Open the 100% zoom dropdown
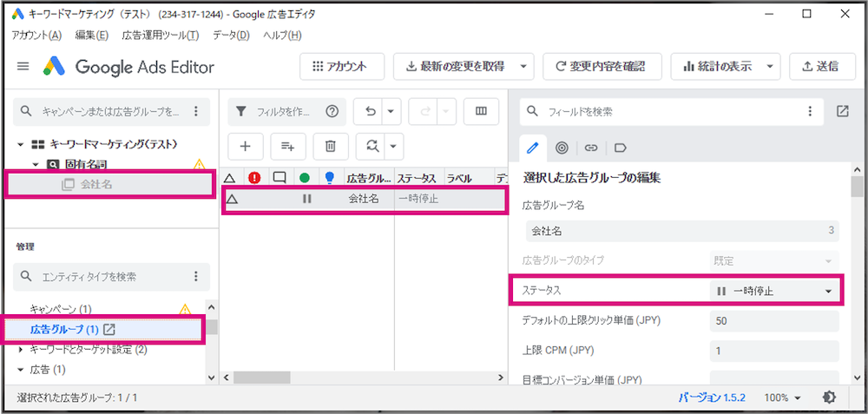868x414 pixels. tap(782, 398)
